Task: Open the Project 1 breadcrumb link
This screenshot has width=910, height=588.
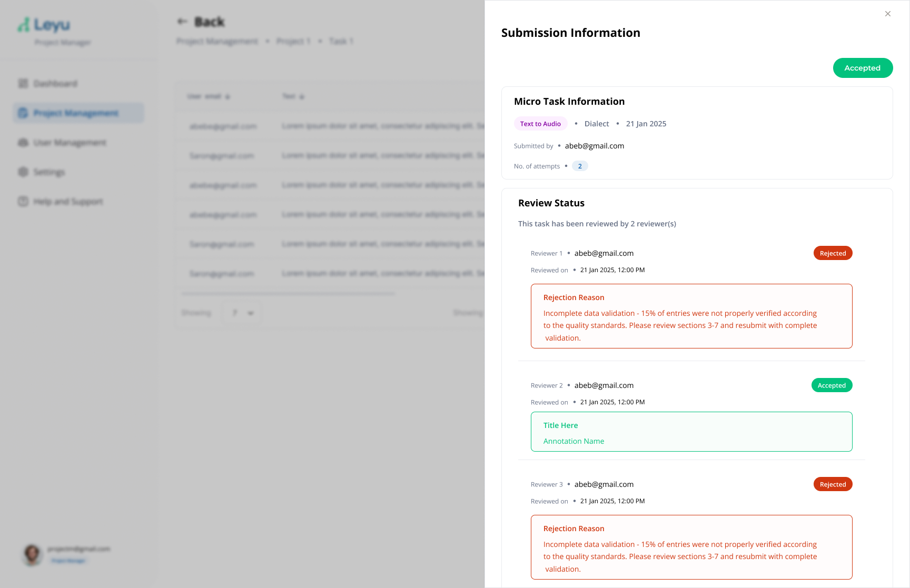Action: point(293,41)
